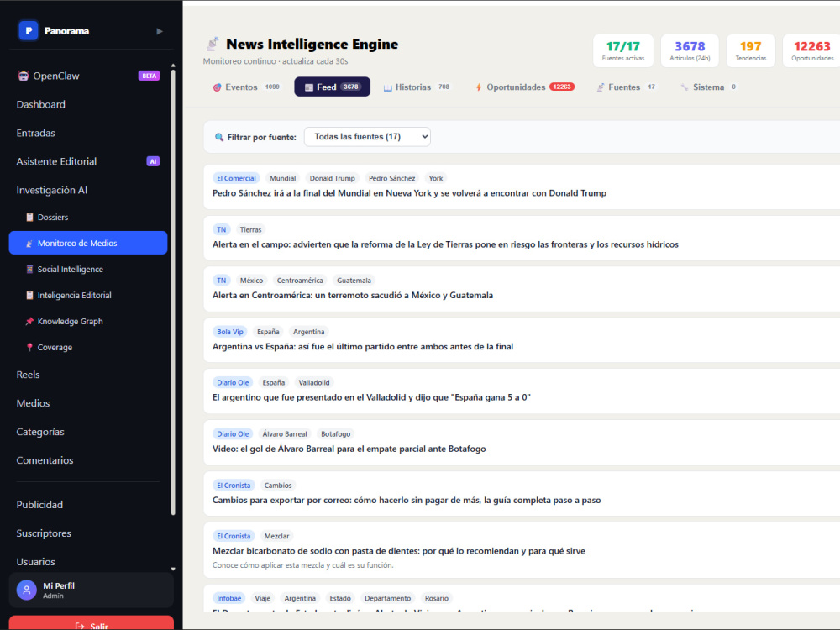Click the Mi Perfil avatar icon
This screenshot has width=840, height=630.
[26, 590]
